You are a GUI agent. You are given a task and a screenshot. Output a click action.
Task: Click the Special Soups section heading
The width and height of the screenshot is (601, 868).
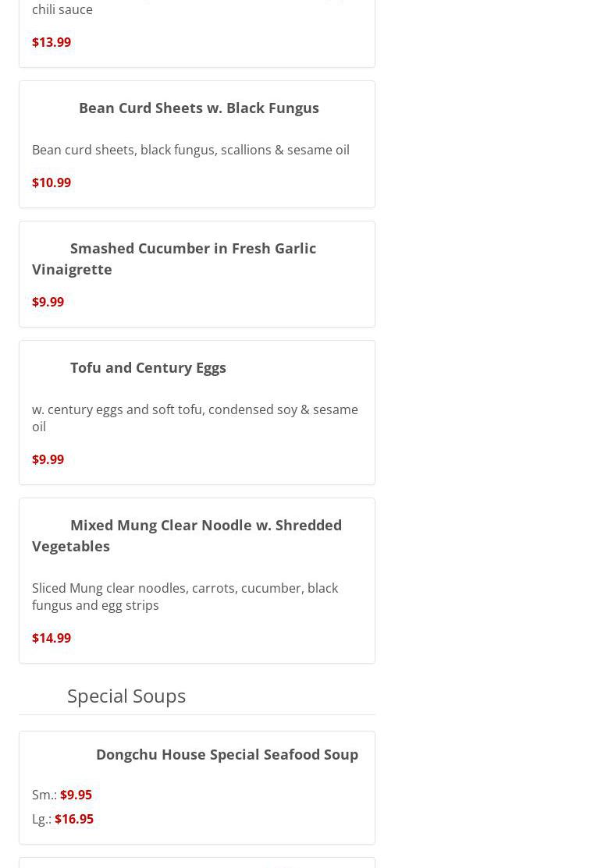pos(126,695)
